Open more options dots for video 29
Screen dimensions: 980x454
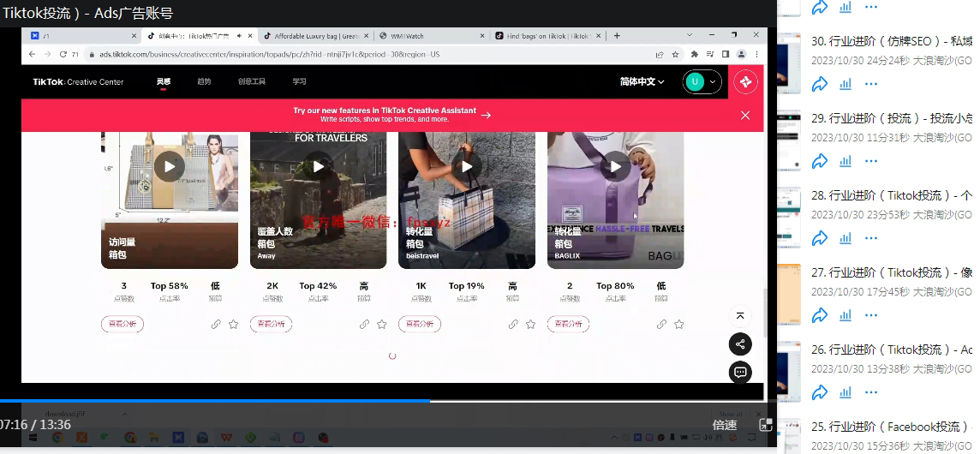pos(871,161)
